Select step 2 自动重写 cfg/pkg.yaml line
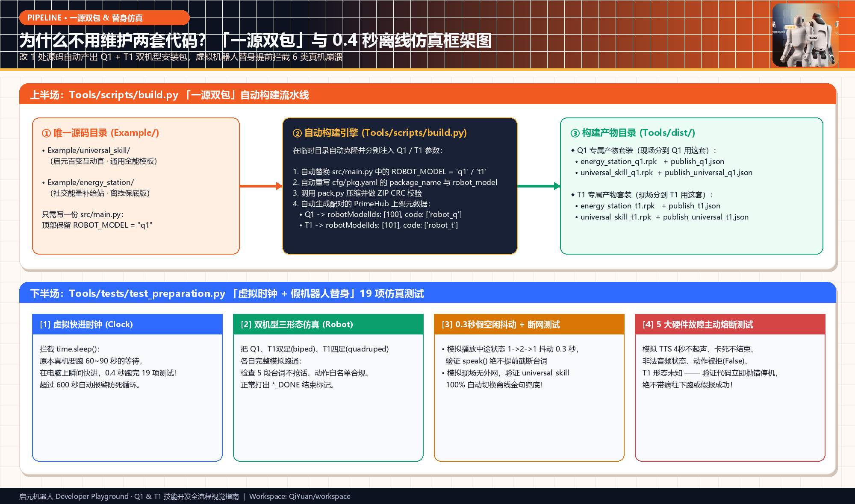The image size is (855, 504). pos(395,182)
